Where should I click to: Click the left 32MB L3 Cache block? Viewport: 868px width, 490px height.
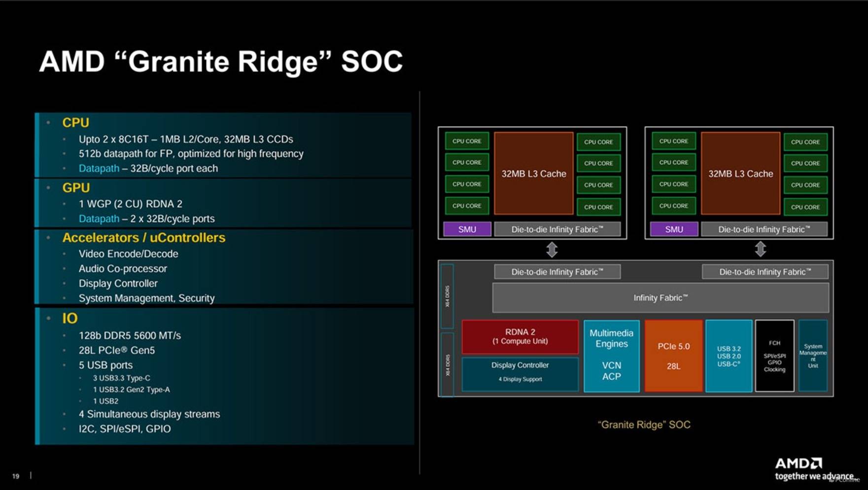coord(534,173)
